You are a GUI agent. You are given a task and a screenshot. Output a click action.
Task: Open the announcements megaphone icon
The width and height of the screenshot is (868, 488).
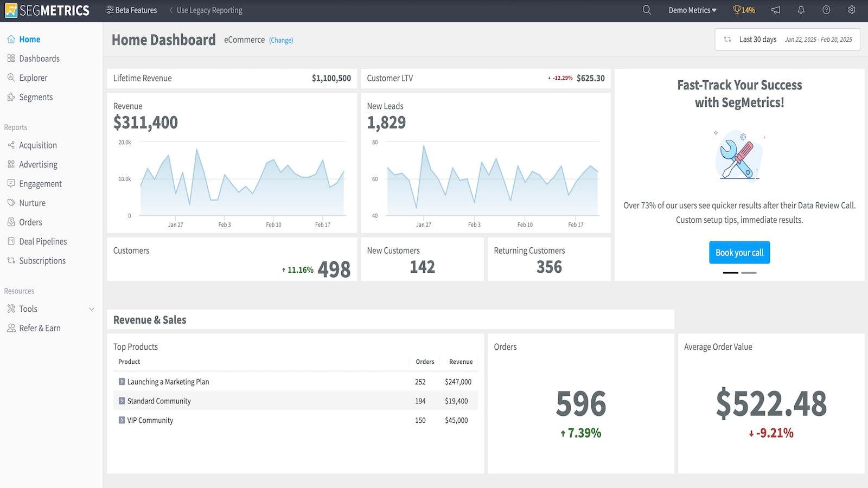(775, 10)
